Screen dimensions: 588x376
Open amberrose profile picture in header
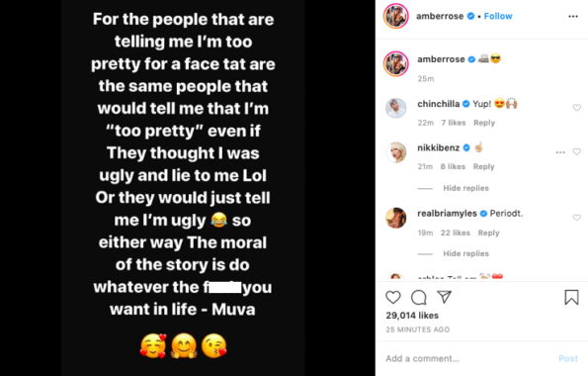[396, 16]
